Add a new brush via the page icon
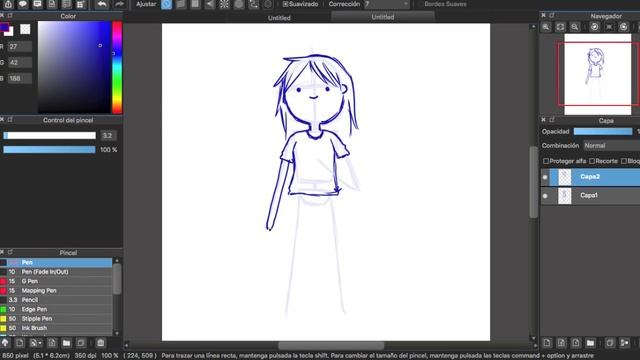Screen dimensions: 640x360 point(19,343)
